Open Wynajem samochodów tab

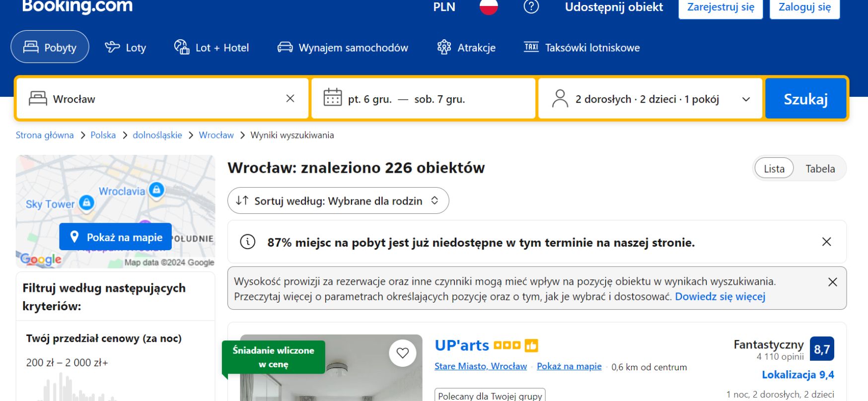click(x=343, y=48)
